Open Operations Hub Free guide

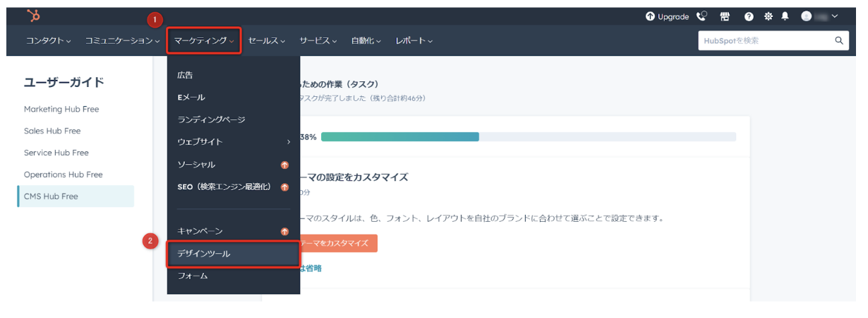click(x=64, y=175)
